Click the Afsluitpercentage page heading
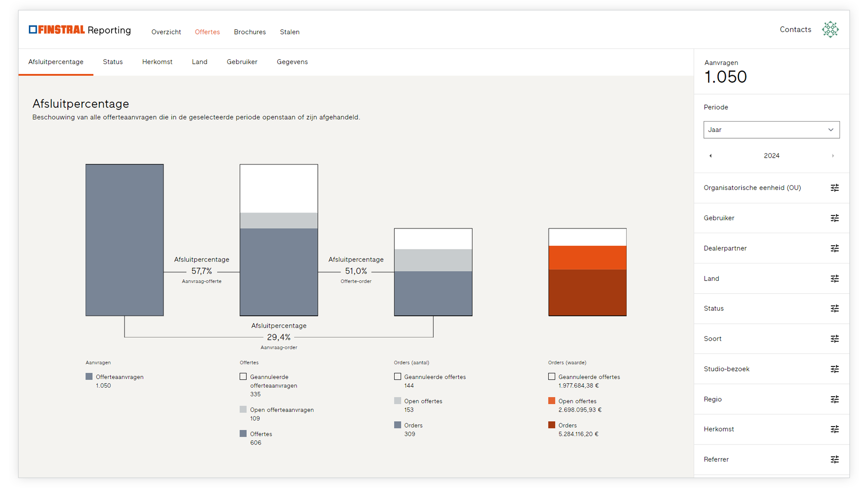Viewport: 868px width, 488px height. click(x=80, y=104)
